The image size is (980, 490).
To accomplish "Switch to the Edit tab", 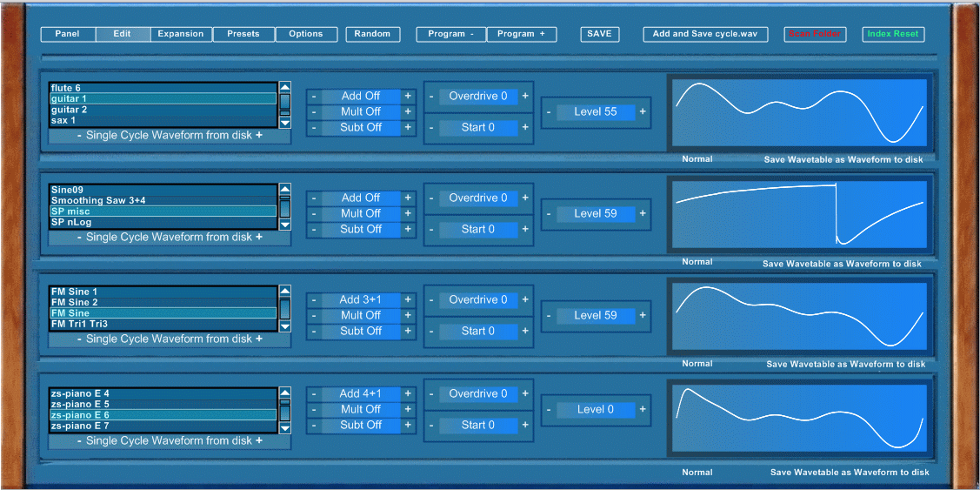I will point(123,35).
